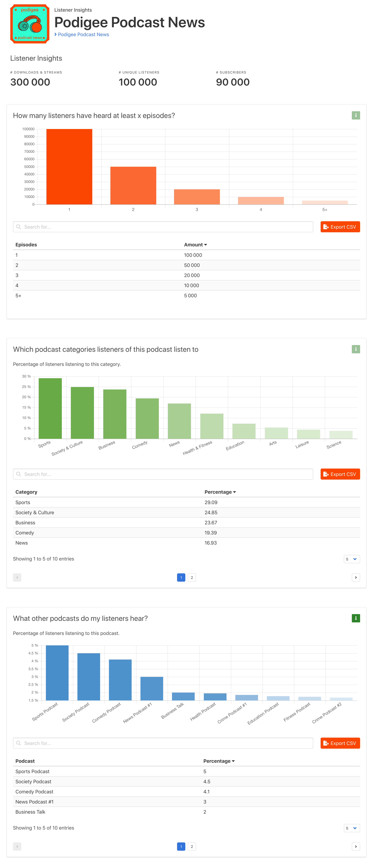
Task: Sort episodes table by Amount column
Action: 195,245
